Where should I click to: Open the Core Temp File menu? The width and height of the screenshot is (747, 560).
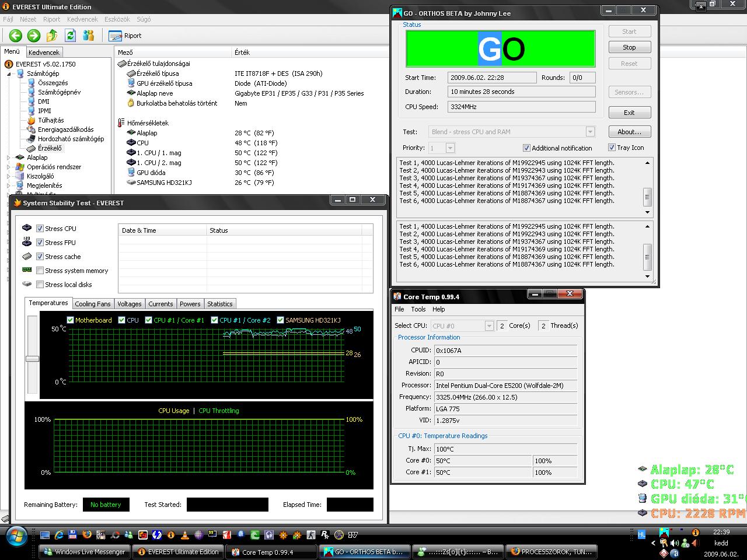(x=399, y=309)
